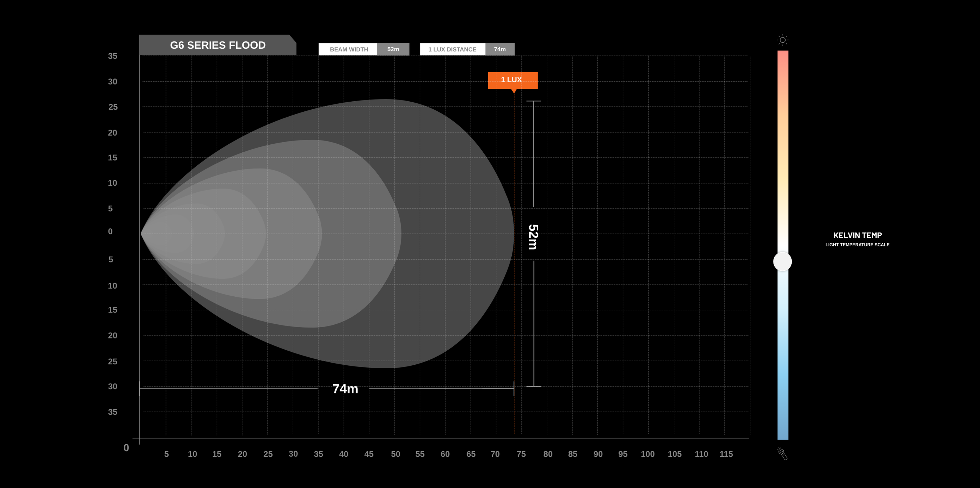Click the 115 mark on horizontal axis
This screenshot has height=488, width=980.
726,454
